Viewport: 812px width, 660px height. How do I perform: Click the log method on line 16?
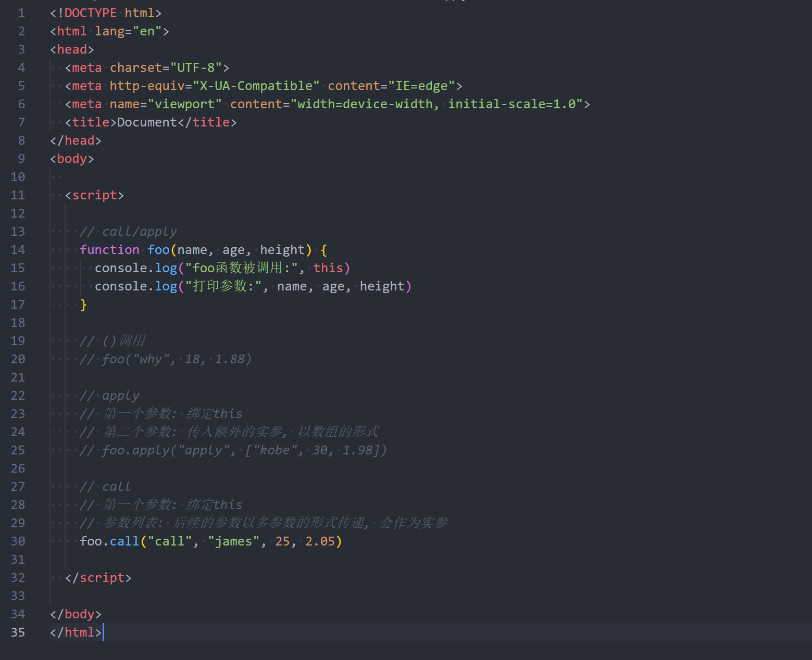(166, 286)
